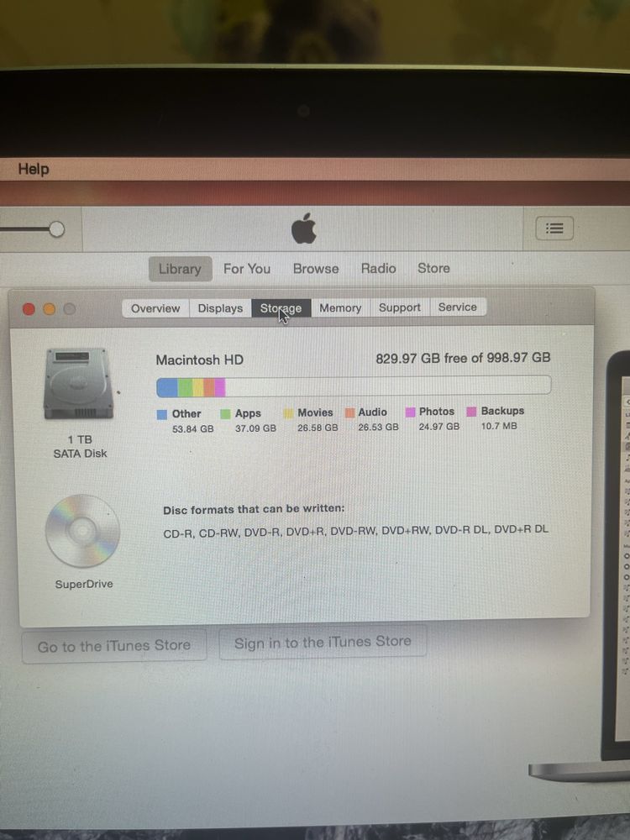630x840 pixels.
Task: Click Disc formats that can be written heading
Action: (x=254, y=509)
